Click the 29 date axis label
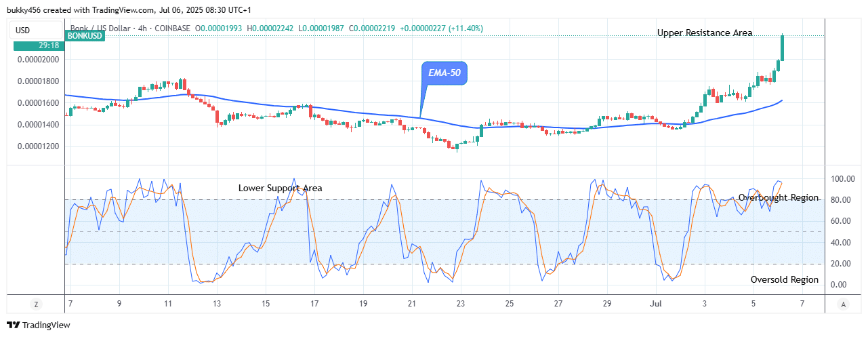This screenshot has height=337, width=868. click(607, 304)
